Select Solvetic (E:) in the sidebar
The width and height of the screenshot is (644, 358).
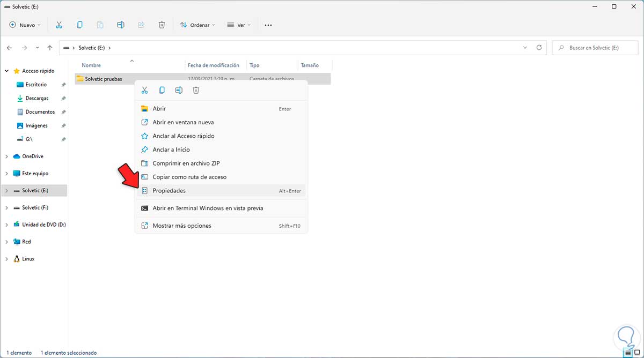tap(35, 190)
